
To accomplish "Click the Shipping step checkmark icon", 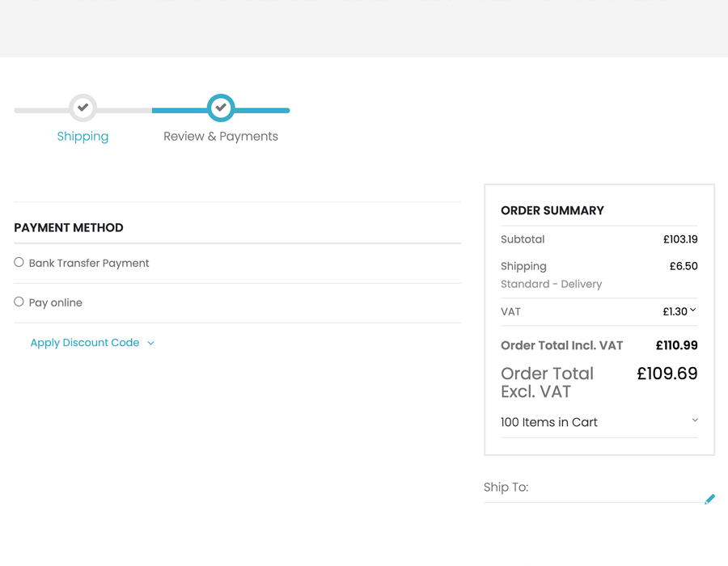I will 83,107.
